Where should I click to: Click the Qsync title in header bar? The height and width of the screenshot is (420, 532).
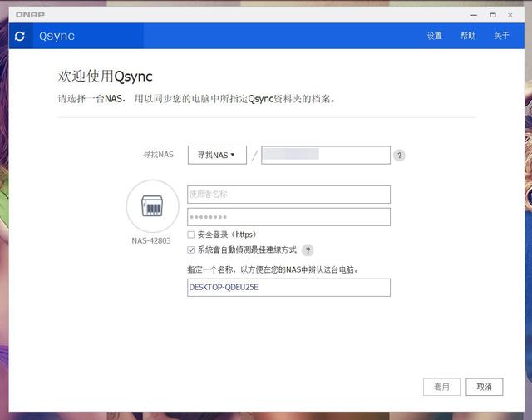57,36
